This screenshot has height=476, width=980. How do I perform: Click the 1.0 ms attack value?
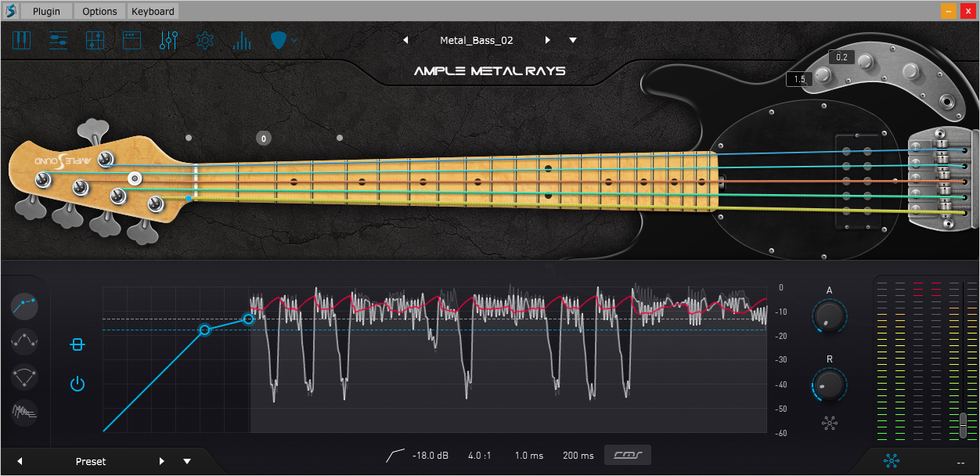[529, 455]
